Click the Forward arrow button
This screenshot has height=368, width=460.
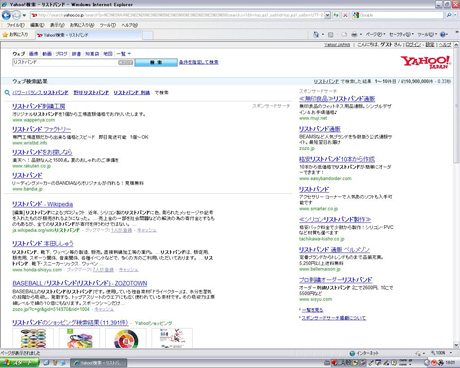[x=16, y=15]
